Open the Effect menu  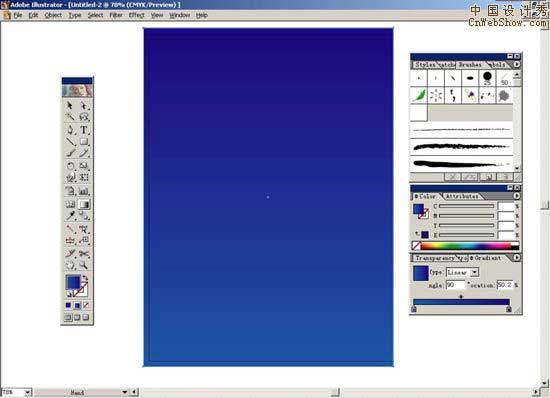136,15
